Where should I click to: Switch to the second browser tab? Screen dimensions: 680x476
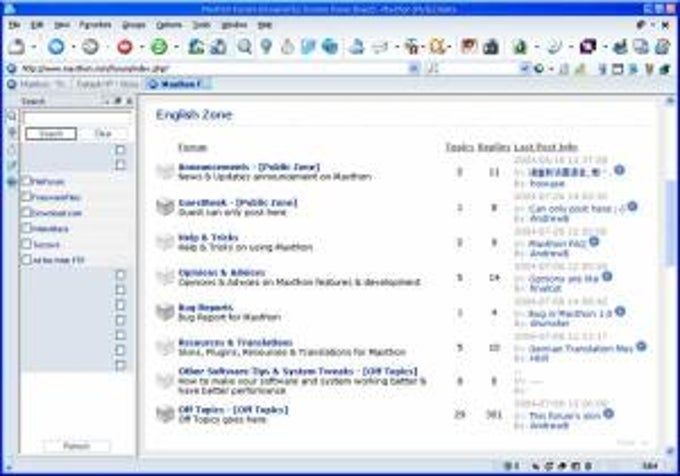click(107, 84)
